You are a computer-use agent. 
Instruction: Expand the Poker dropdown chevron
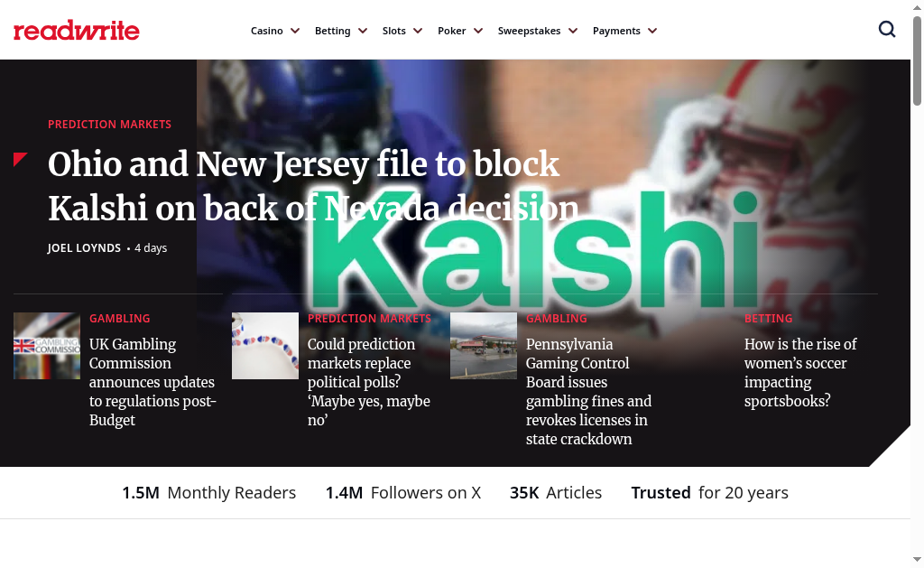coord(478,31)
